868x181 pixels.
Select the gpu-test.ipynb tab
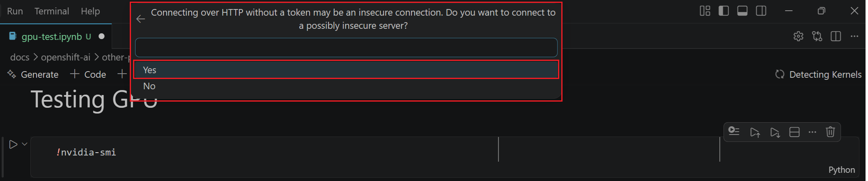pos(52,37)
